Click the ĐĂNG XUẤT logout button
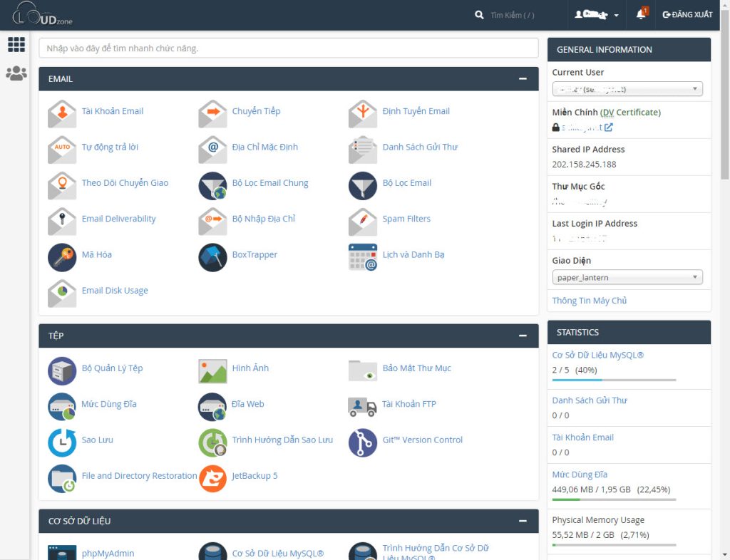 [687, 15]
